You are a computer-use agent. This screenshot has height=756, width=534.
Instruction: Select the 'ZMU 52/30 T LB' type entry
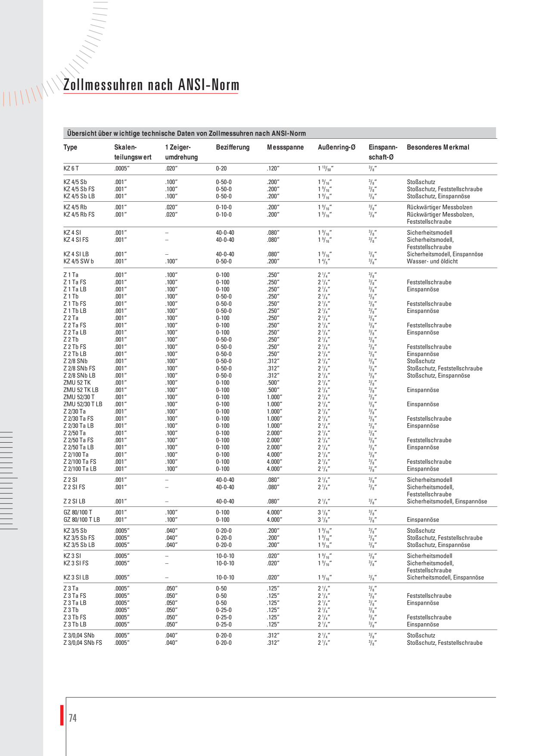(83, 404)
